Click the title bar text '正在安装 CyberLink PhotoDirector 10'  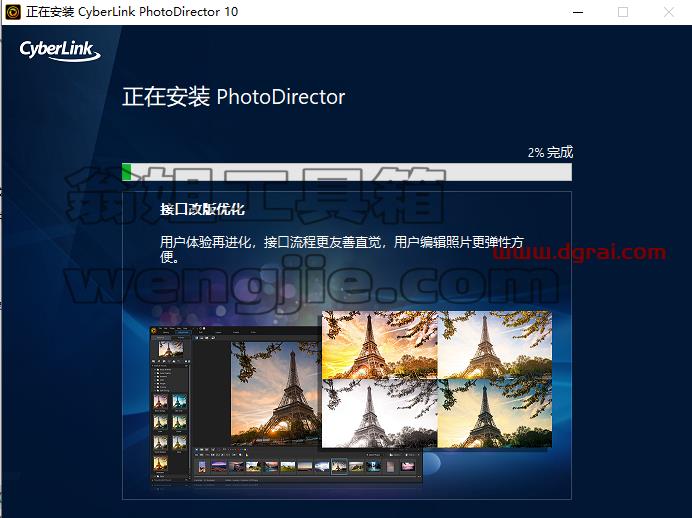(x=132, y=12)
